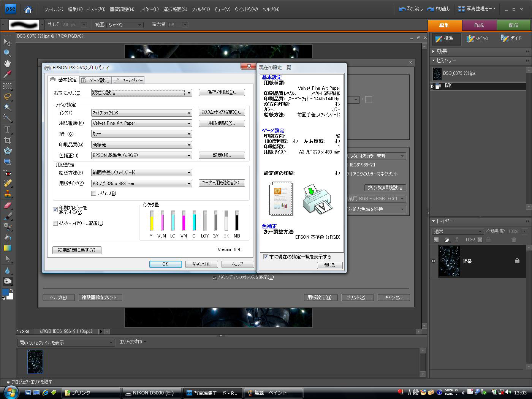The image size is (532, 399).
Task: Expand the 用紙サイズ A3 ノビ dropdown
Action: 141,184
